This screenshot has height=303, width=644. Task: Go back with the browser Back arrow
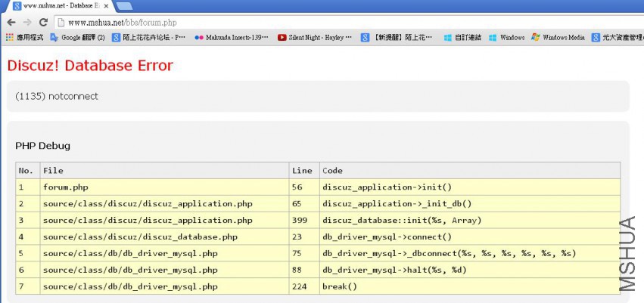click(x=11, y=23)
